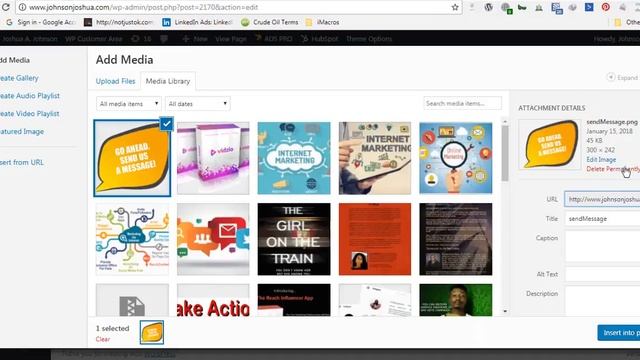640x360 pixels.
Task: Select The Reach Influencer App thumbnail
Action: 294,300
